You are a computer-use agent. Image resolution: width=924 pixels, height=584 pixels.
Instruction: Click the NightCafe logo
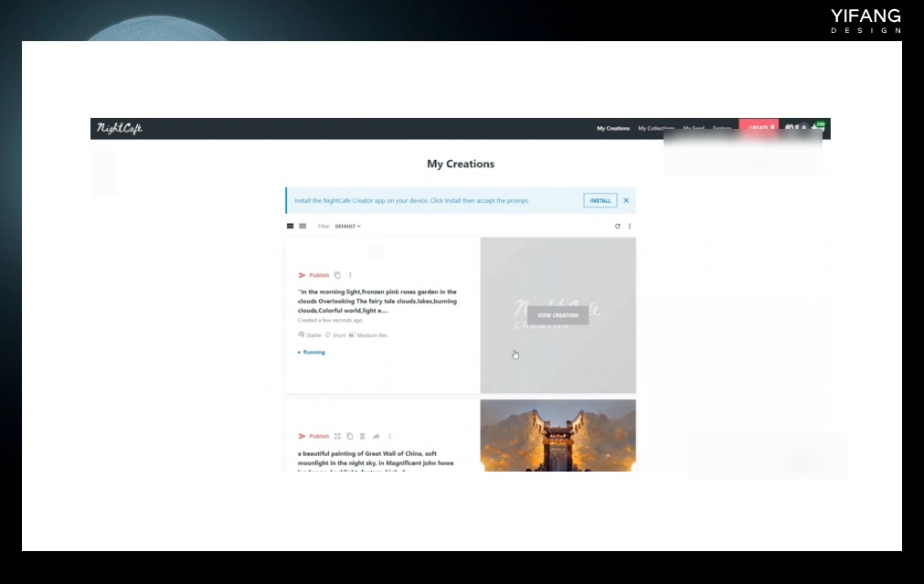[120, 128]
